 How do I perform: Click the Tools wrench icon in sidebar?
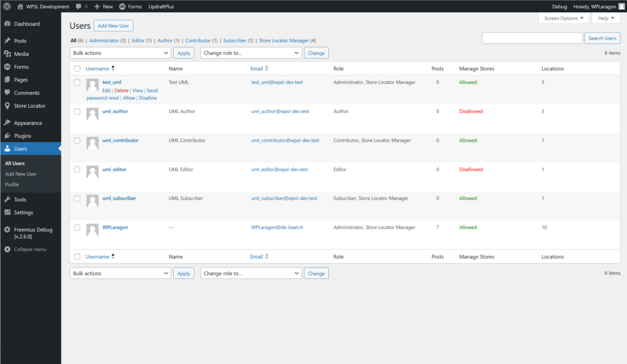(x=7, y=199)
